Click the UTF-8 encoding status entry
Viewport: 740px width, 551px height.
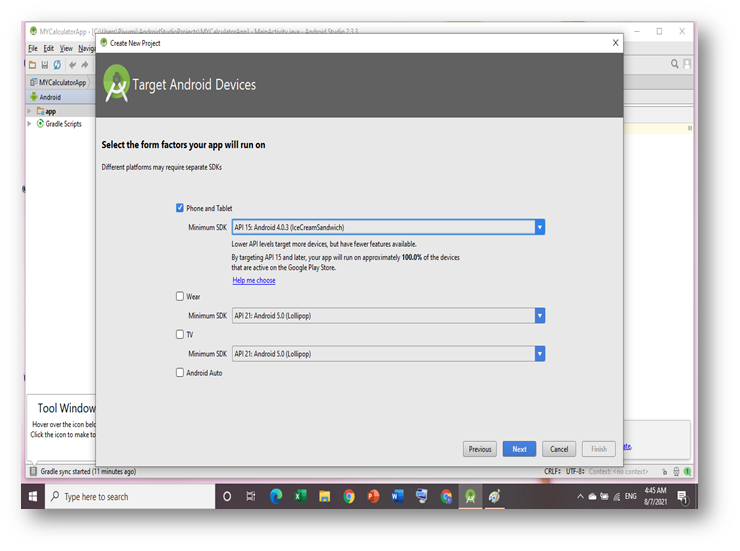point(575,471)
